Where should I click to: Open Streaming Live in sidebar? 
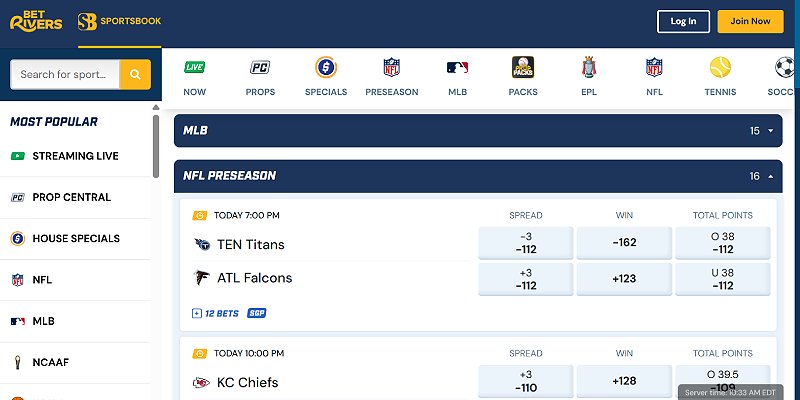tap(75, 156)
